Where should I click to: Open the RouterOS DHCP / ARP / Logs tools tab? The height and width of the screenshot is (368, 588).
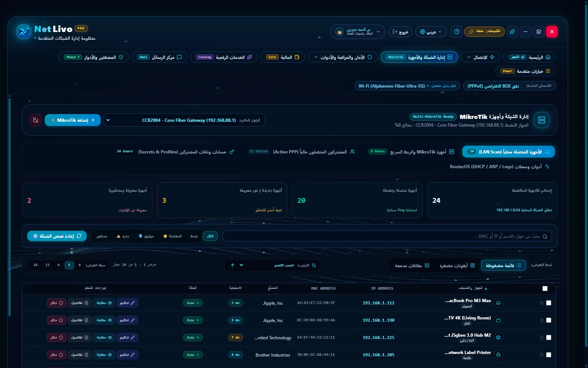(500, 166)
